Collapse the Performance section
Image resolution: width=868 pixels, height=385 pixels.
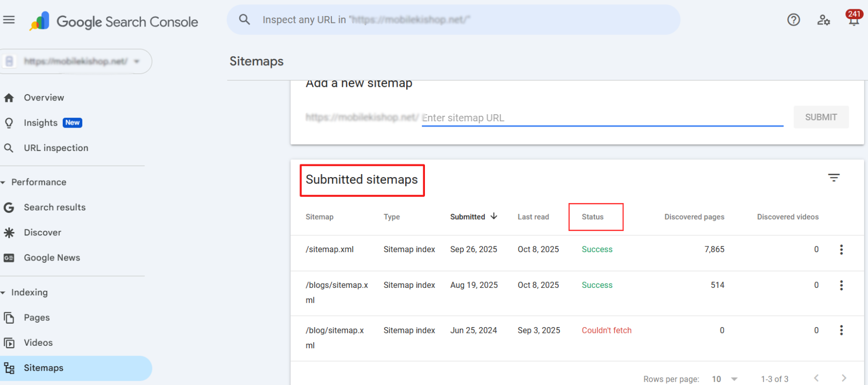pos(3,182)
